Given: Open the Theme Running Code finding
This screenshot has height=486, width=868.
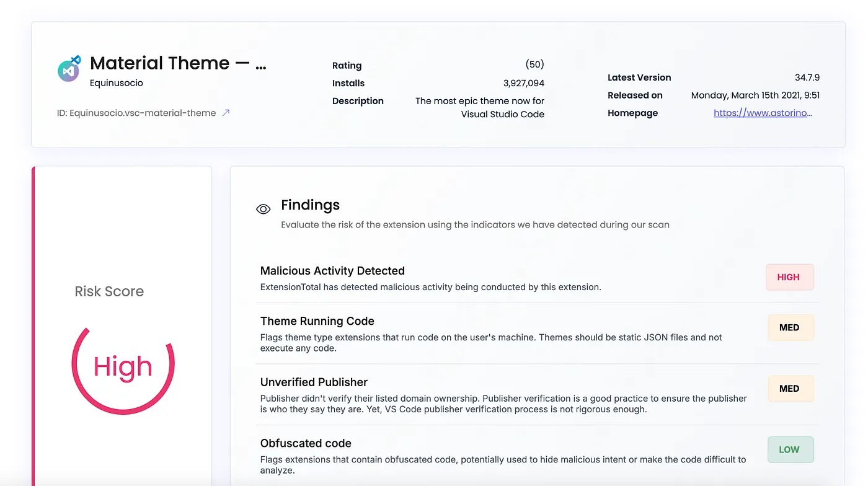Looking at the screenshot, I should point(317,321).
